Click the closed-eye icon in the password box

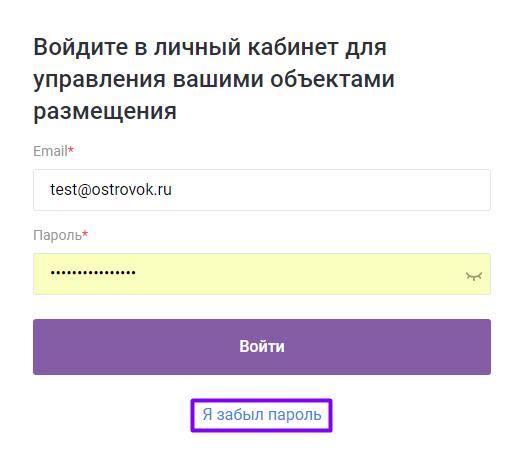tap(474, 276)
